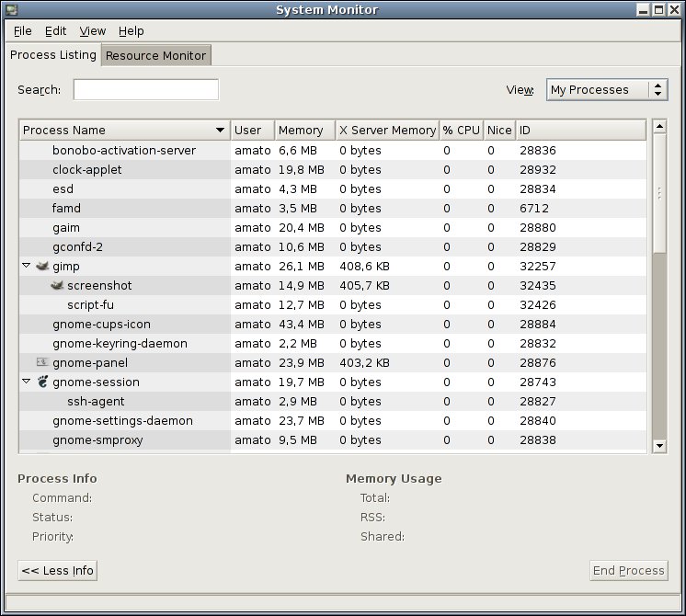Click memory value 43,4 MB
This screenshot has height=616, width=686.
click(x=302, y=325)
